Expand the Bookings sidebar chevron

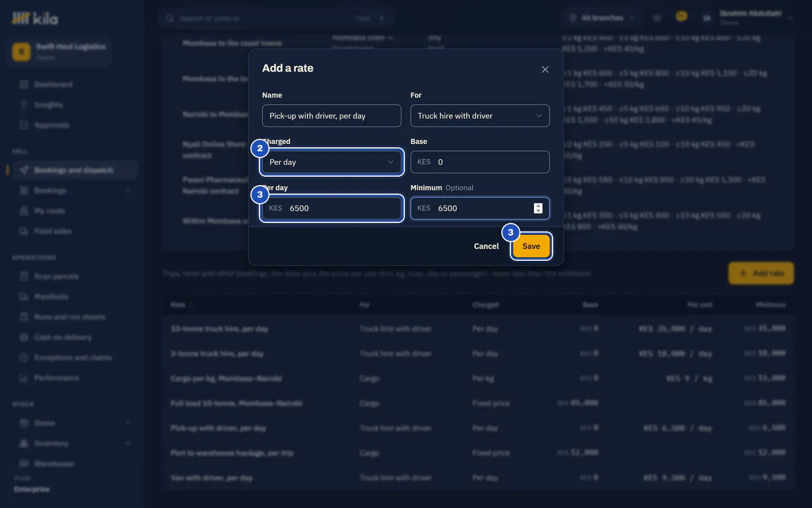coord(128,191)
